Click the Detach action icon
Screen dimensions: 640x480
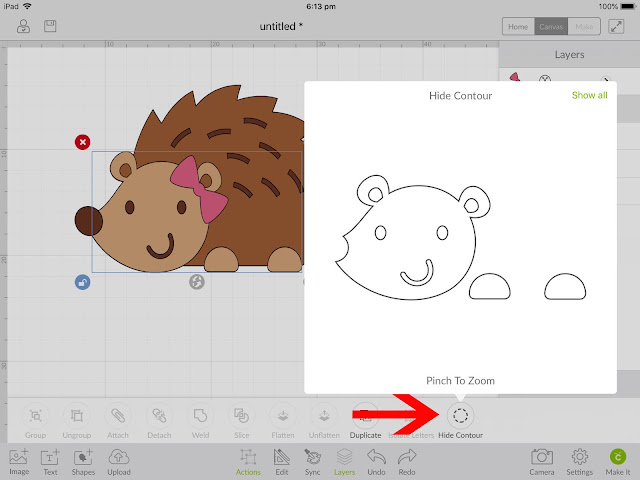pyautogui.click(x=159, y=416)
